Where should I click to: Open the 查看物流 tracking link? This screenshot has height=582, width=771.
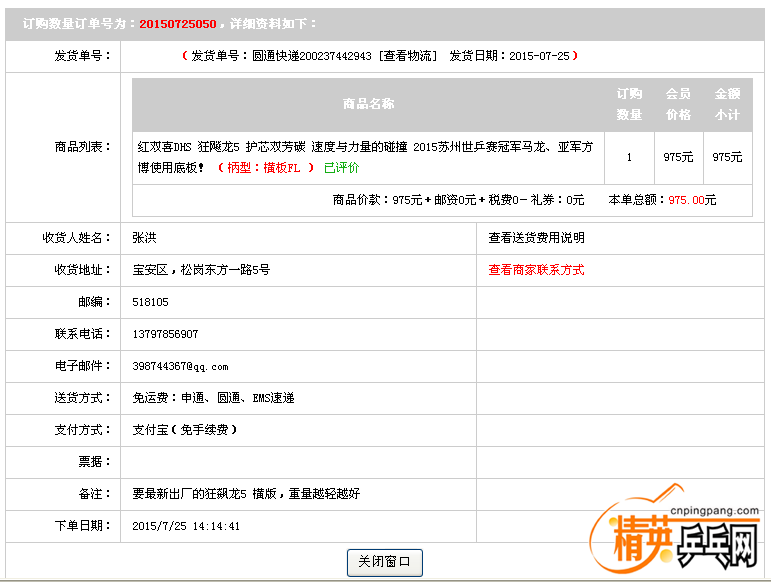tap(408, 56)
